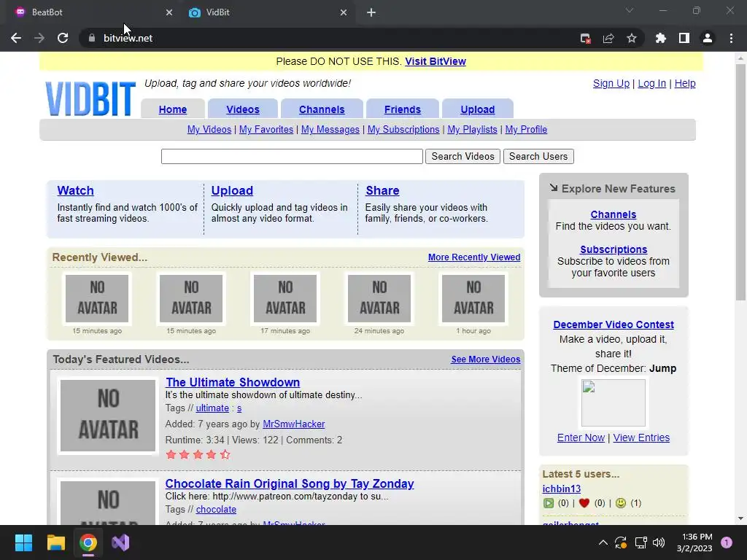747x560 pixels.
Task: Click View Entries contest link
Action: click(641, 437)
